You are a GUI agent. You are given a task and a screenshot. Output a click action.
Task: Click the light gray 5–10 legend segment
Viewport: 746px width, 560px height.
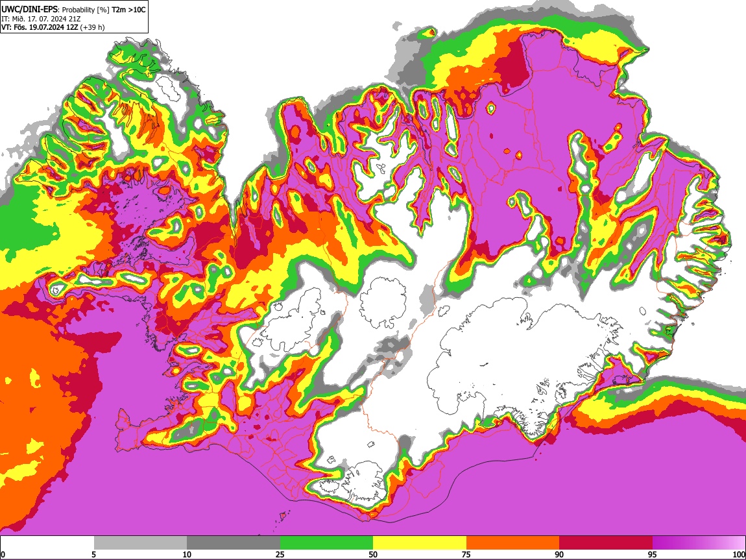tap(140, 542)
